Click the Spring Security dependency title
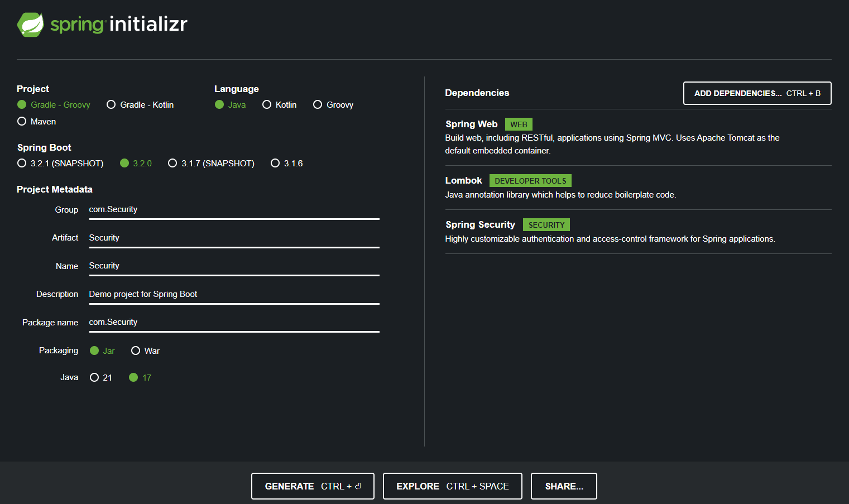849x504 pixels. [x=480, y=225]
